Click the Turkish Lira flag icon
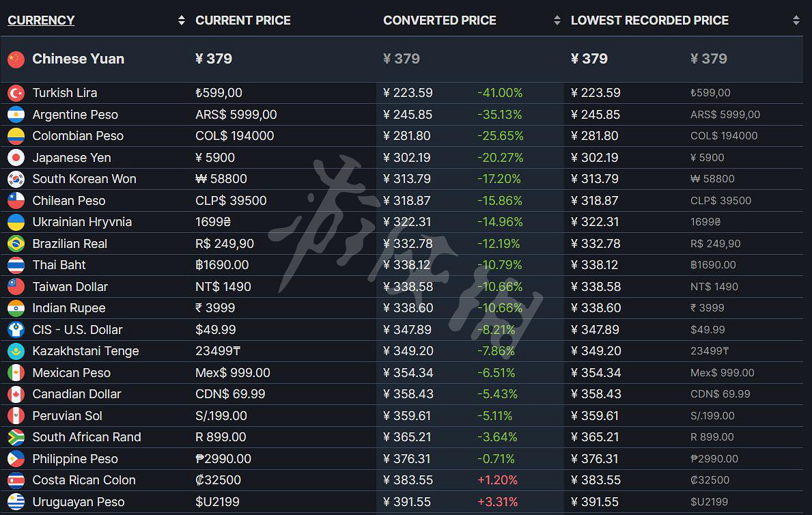 16,93
